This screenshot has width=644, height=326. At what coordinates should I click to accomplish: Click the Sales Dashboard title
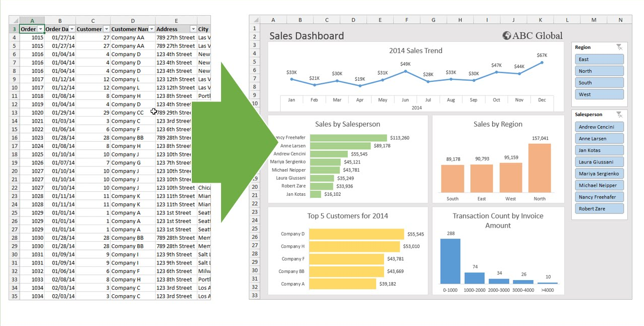[x=306, y=36]
